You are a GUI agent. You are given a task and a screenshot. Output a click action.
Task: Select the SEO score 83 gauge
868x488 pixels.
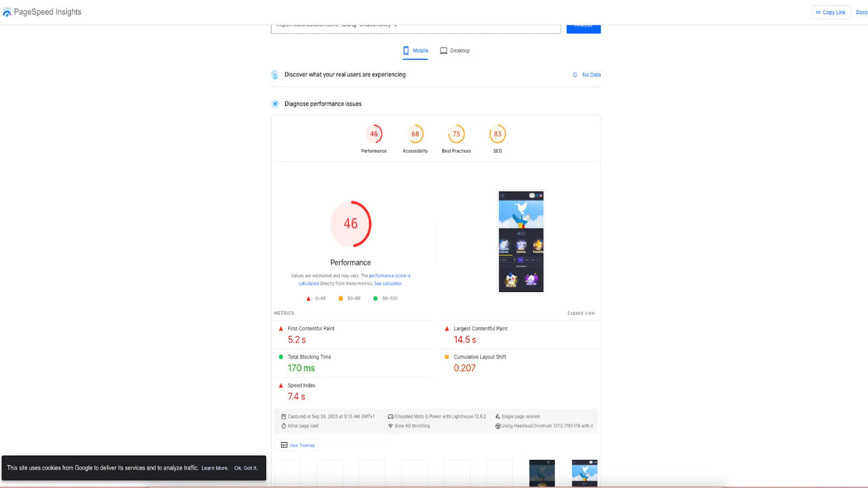click(497, 134)
